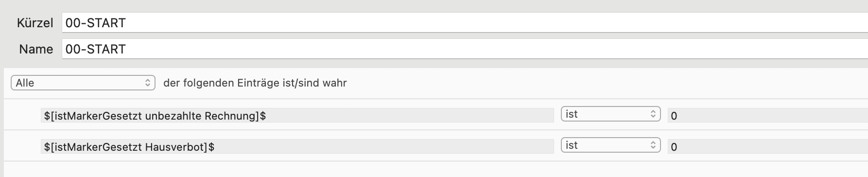Click value field 0 in unbezahlte Rechnung row
868x177 pixels.
click(x=768, y=115)
